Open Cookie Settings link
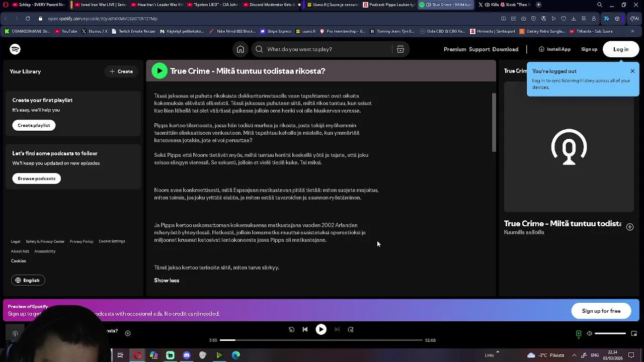 112,241
